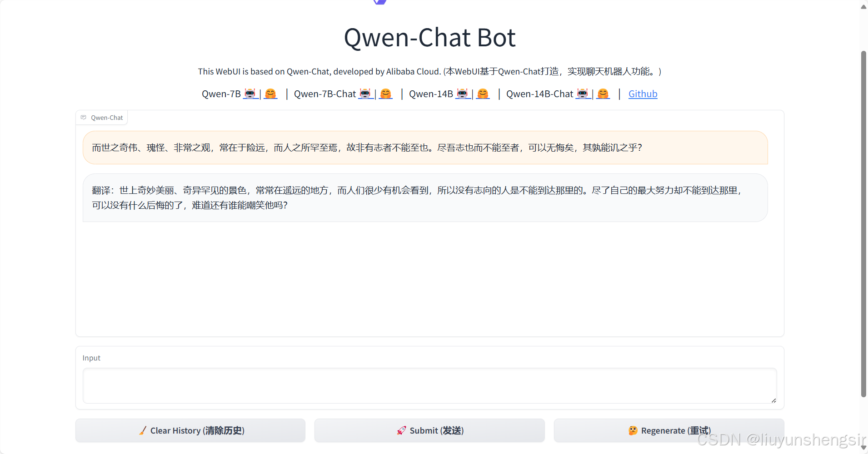The image size is (868, 454).
Task: Open the Qwen-7B ModelScope robot icon link
Action: tap(250, 94)
